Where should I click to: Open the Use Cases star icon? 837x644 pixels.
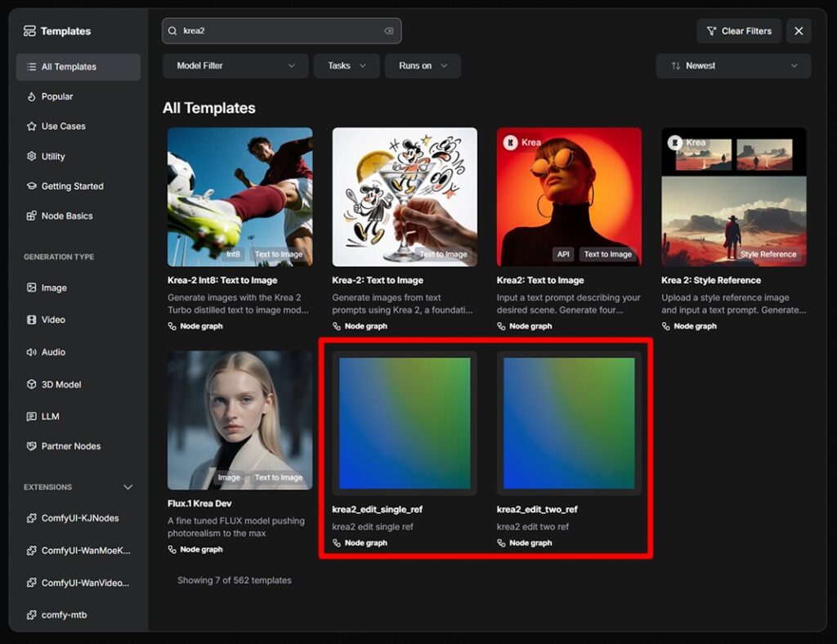click(32, 127)
